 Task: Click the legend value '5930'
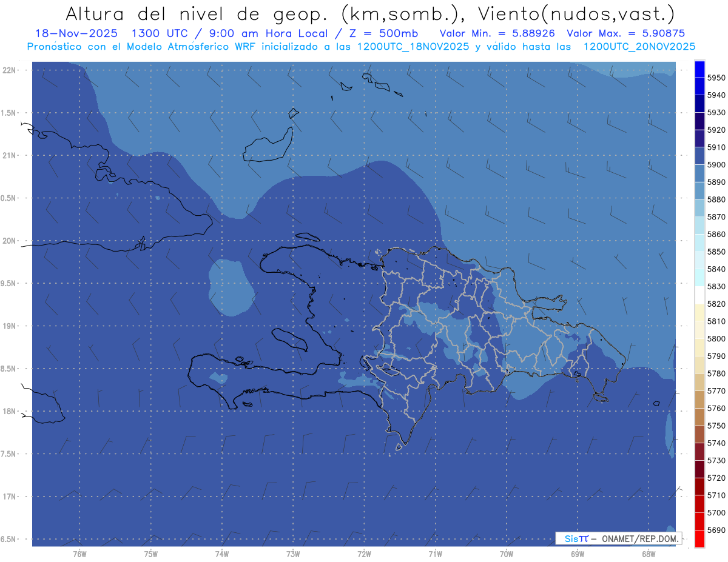[x=716, y=113]
